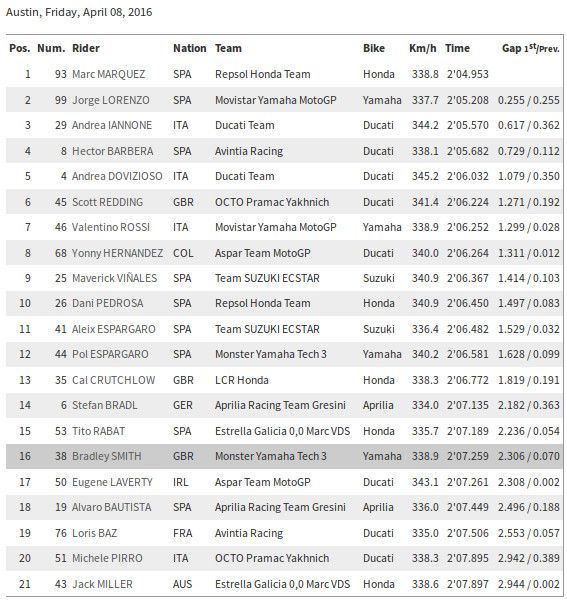Click Eugene LAVERTY's nation IRL
The height and width of the screenshot is (602, 567).
click(181, 482)
